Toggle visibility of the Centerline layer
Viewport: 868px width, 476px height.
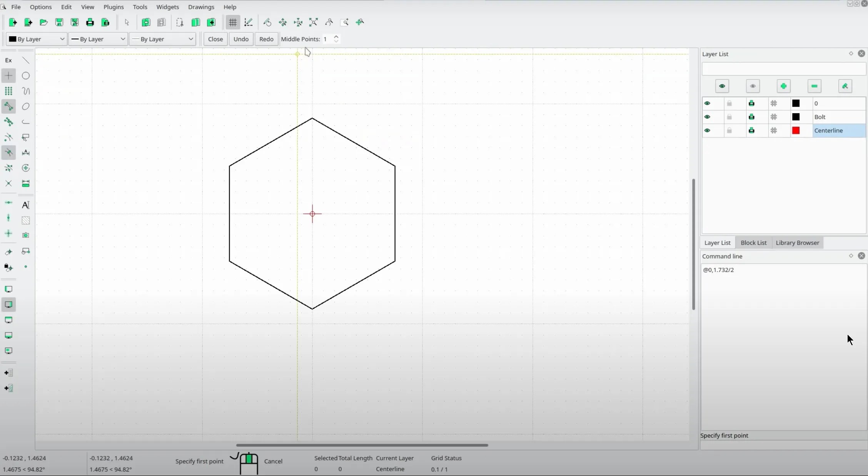pos(708,130)
